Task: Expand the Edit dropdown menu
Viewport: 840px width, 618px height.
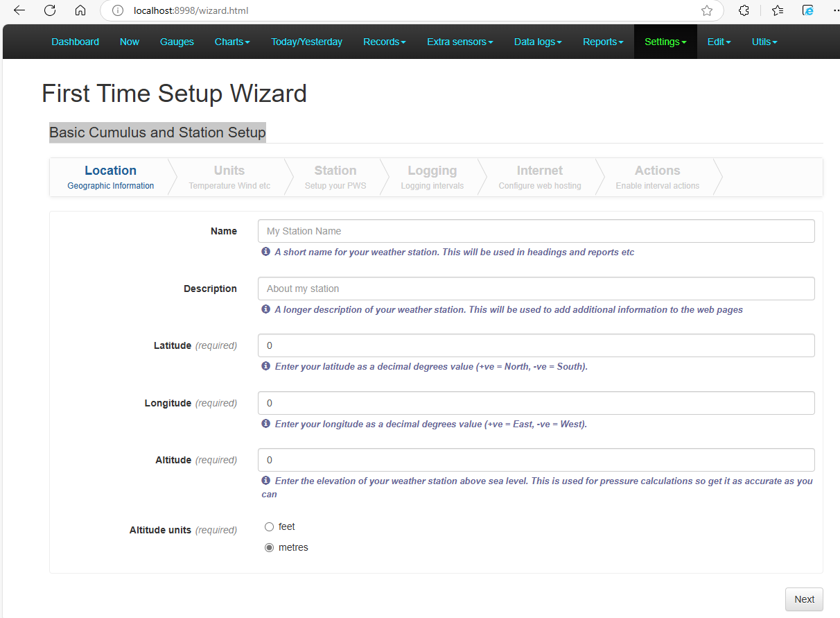Action: tap(719, 42)
